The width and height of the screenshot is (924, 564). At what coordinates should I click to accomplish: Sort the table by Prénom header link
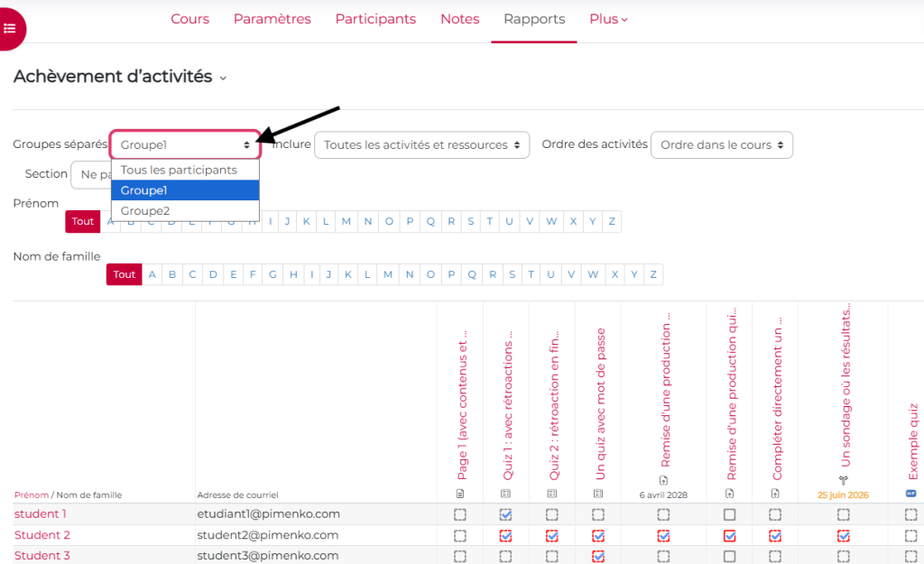point(32,495)
